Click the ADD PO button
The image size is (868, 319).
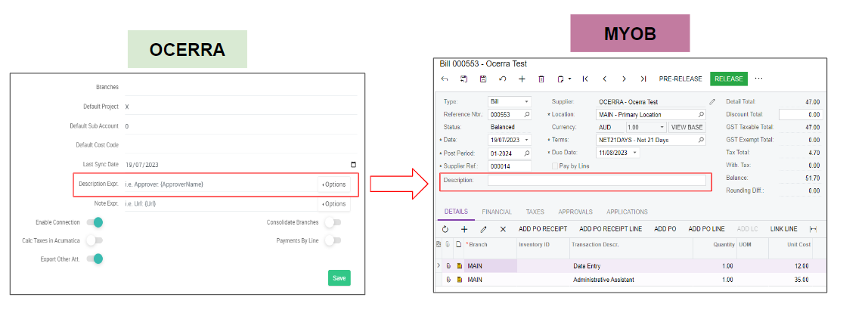coord(665,229)
